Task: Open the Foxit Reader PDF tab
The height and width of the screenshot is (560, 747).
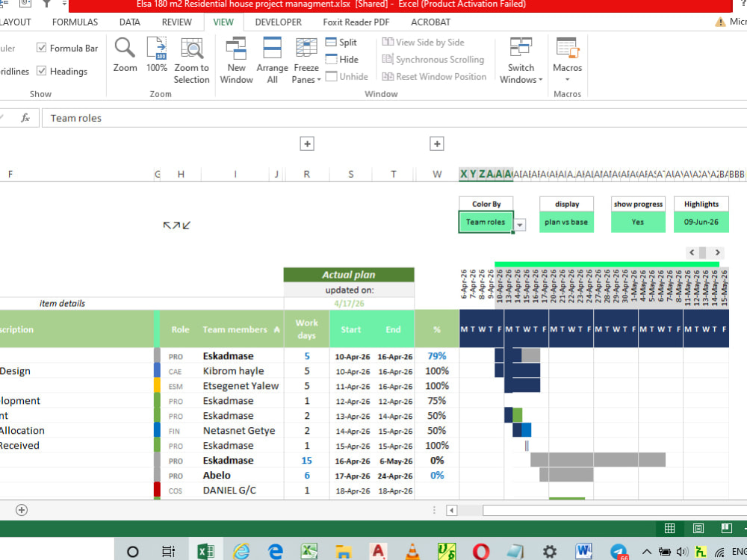Action: click(x=356, y=22)
